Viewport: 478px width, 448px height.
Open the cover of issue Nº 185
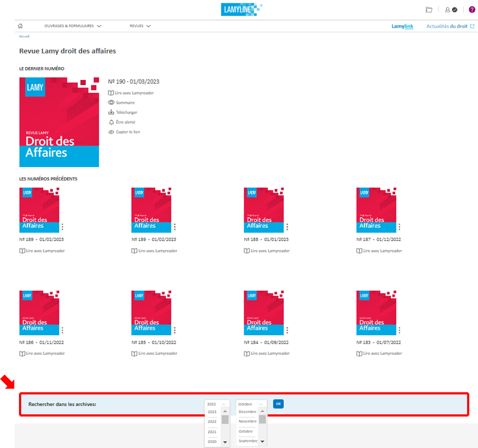pyautogui.click(x=151, y=313)
